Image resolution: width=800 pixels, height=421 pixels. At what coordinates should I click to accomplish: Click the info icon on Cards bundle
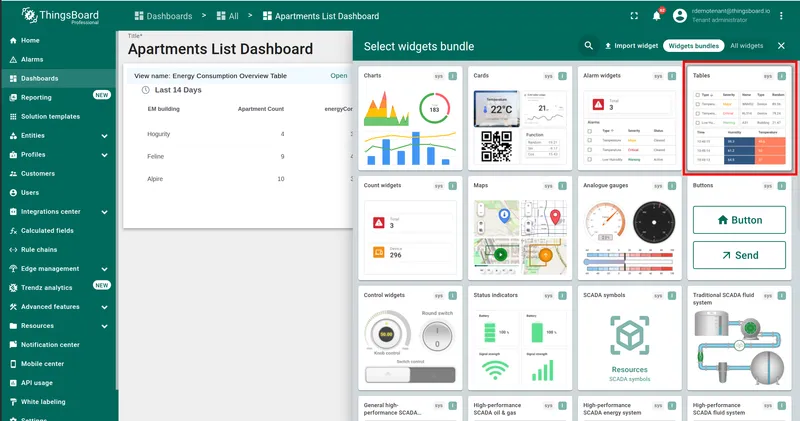(562, 76)
